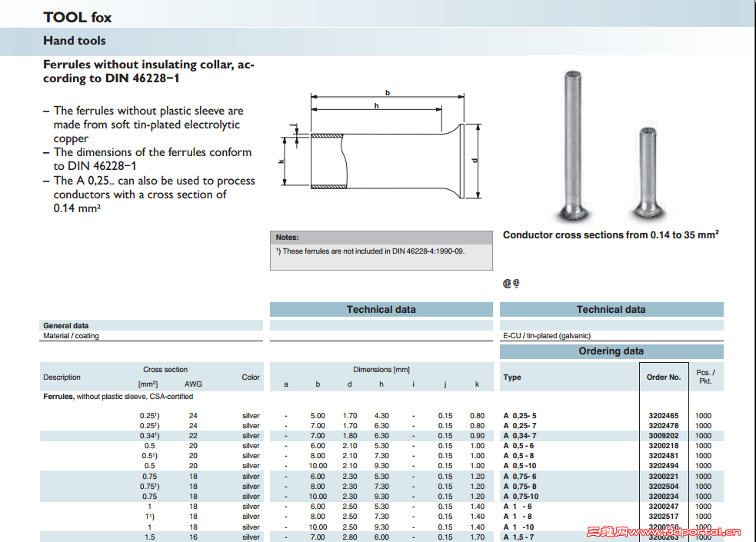Image resolution: width=756 pixels, height=542 pixels.
Task: Click type 'A 1,5 - 7'
Action: point(519,537)
